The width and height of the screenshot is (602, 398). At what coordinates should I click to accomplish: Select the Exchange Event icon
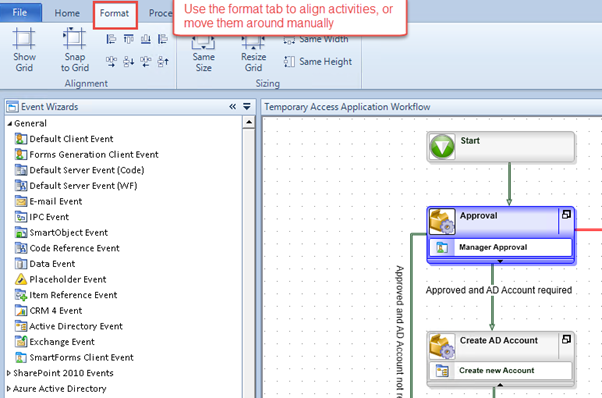[21, 342]
